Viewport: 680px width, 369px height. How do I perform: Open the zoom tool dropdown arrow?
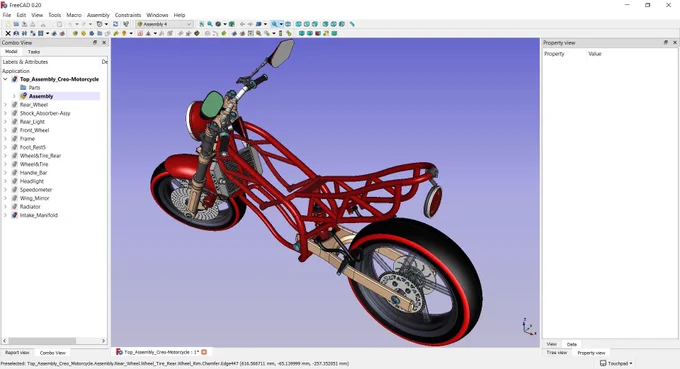[x=281, y=24]
